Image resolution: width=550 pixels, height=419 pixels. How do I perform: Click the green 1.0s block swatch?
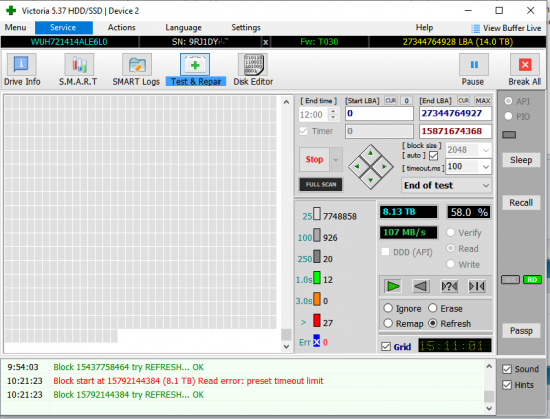click(317, 277)
